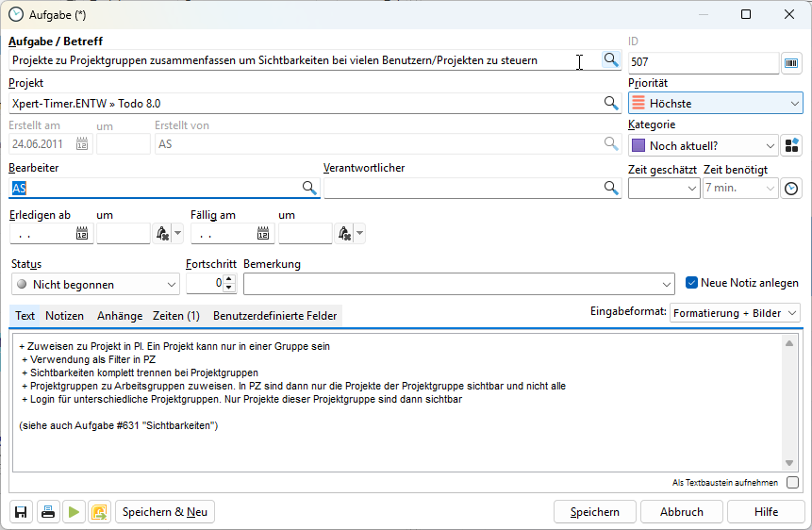Click the printer icon in bottom toolbar

coord(47,512)
